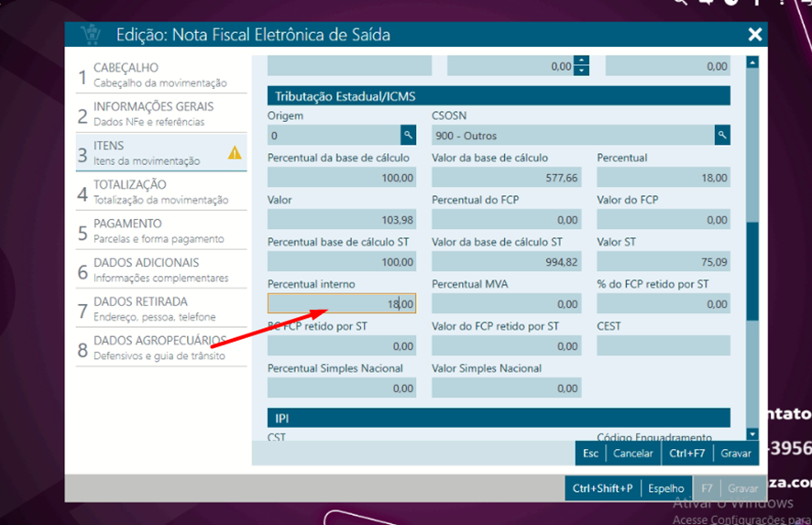This screenshot has height=525, width=812.
Task: Click the Espelho button
Action: (666, 489)
